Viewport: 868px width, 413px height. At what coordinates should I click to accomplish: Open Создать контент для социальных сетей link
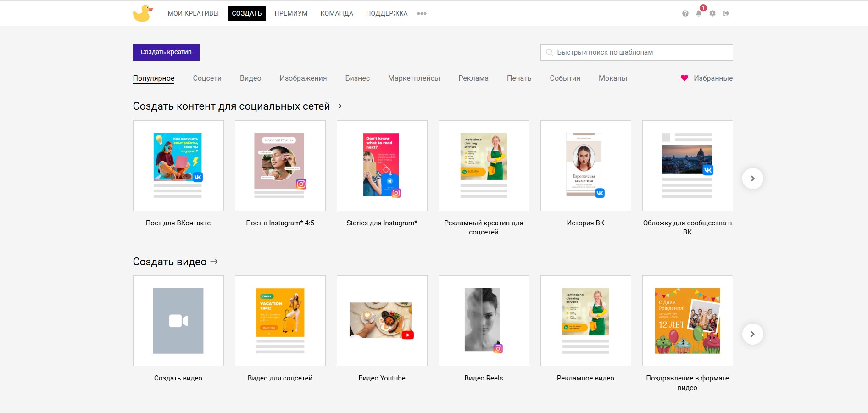(x=237, y=106)
